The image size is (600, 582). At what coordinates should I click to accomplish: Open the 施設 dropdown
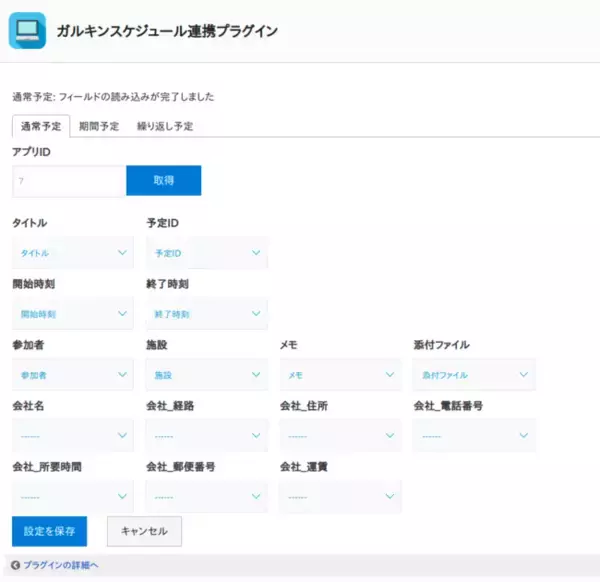click(207, 375)
